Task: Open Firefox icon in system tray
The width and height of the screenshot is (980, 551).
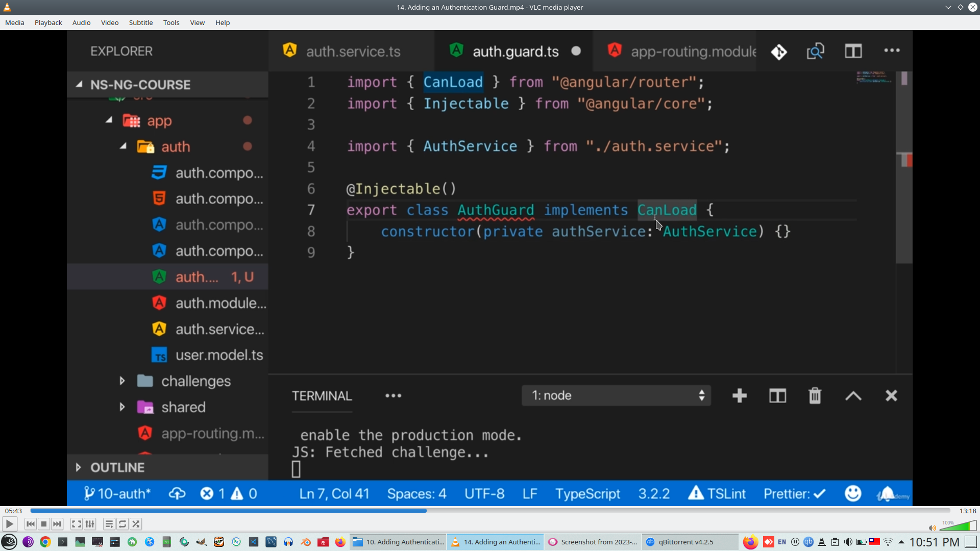Action: click(750, 542)
